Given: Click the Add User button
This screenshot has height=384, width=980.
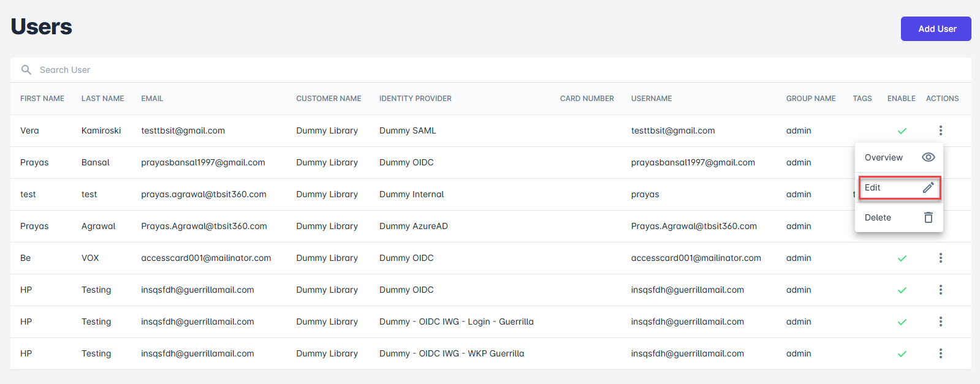Looking at the screenshot, I should (x=935, y=29).
